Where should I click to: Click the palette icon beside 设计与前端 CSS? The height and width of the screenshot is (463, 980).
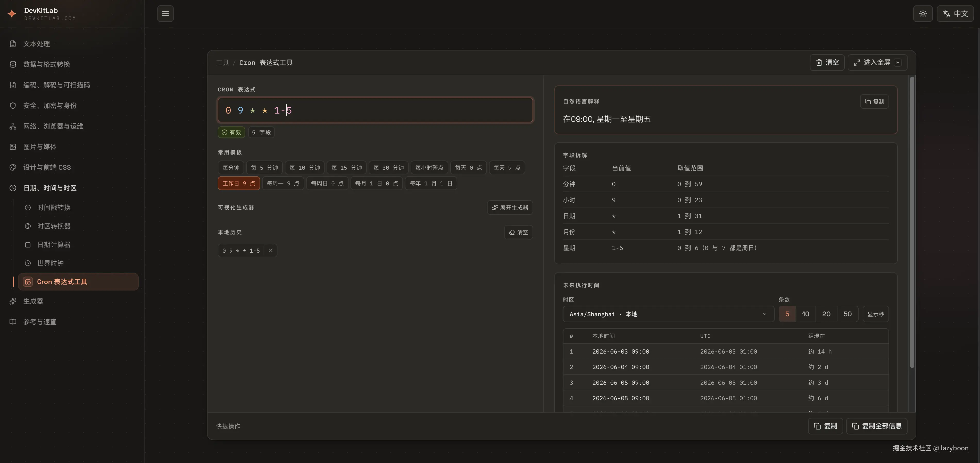pos(13,167)
